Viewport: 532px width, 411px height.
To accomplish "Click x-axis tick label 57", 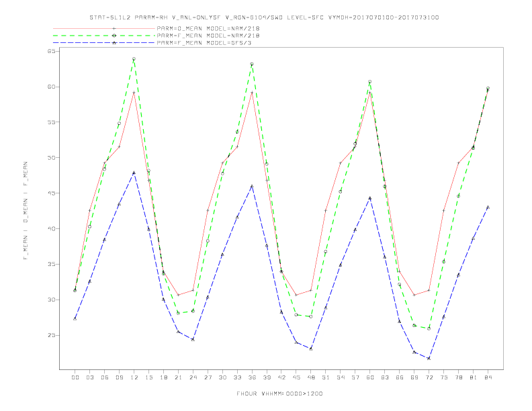I will pyautogui.click(x=355, y=377).
